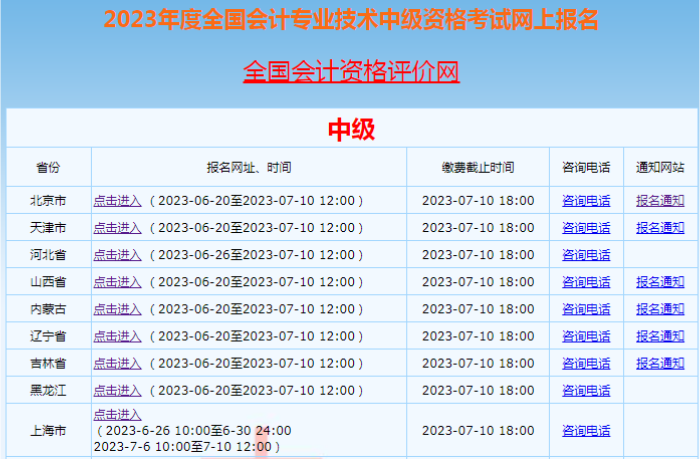Open 报名通知 for 北京市
Screen dimensions: 700x459
pos(660,201)
